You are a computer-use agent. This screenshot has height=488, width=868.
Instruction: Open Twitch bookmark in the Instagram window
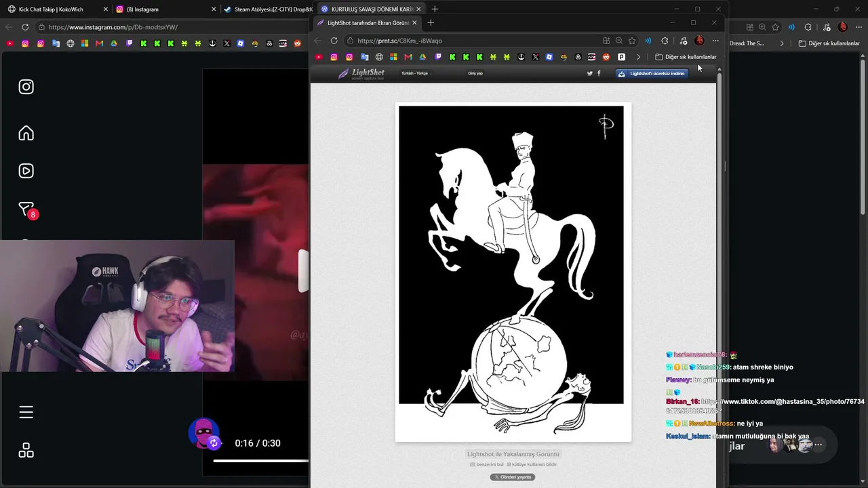point(128,43)
